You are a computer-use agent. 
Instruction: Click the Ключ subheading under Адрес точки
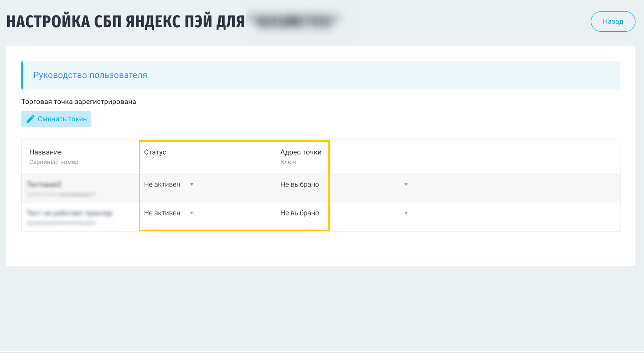tap(288, 162)
